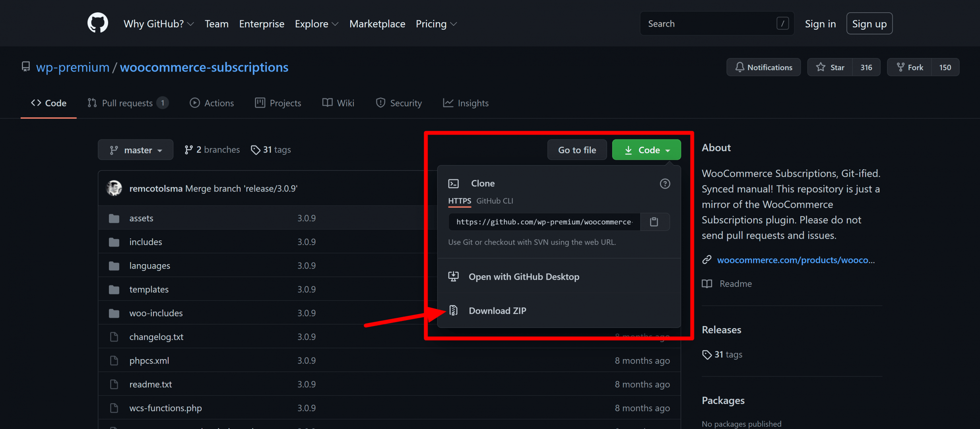
Task: Switch to the Wiki tab
Action: (338, 103)
